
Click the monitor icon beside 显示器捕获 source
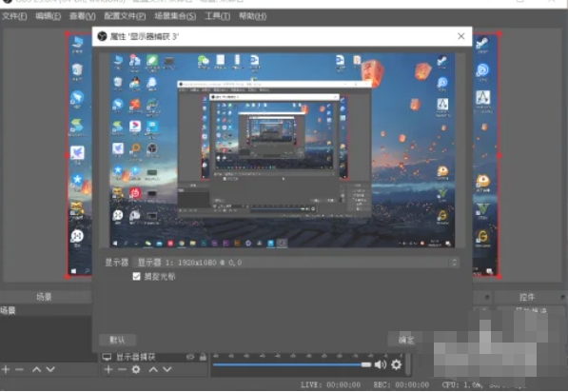[x=107, y=357]
